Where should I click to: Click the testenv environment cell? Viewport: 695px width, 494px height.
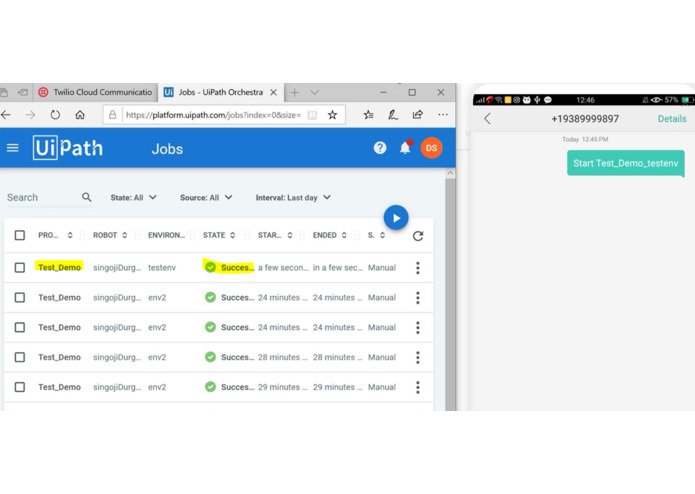pos(162,268)
